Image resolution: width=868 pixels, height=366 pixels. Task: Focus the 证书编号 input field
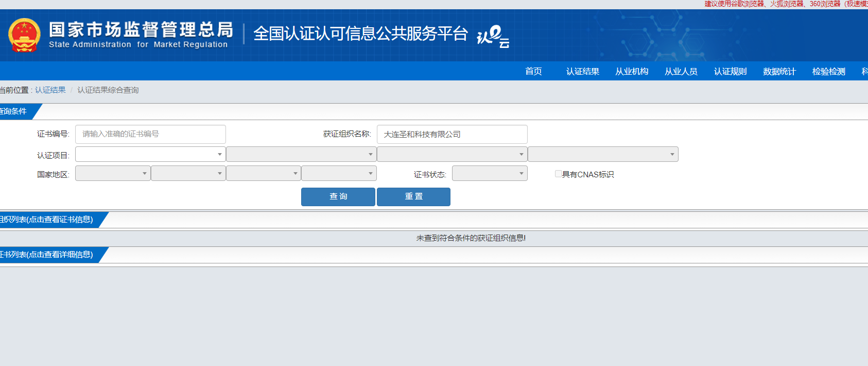(x=150, y=134)
